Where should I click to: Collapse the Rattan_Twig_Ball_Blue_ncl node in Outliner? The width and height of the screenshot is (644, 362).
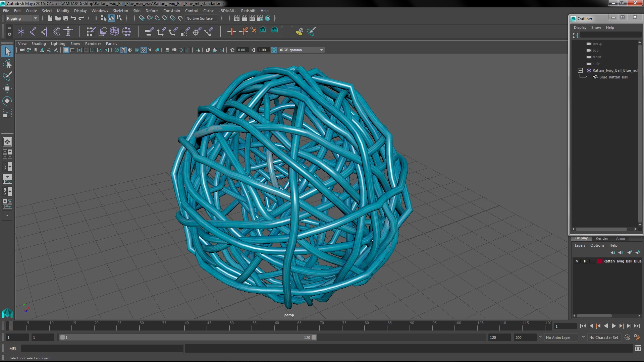click(580, 70)
